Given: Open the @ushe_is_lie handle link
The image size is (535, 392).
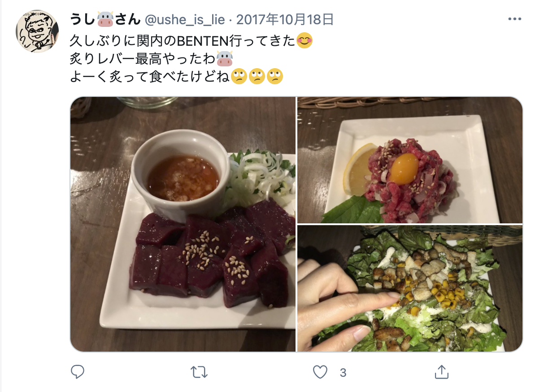Looking at the screenshot, I should click(185, 20).
